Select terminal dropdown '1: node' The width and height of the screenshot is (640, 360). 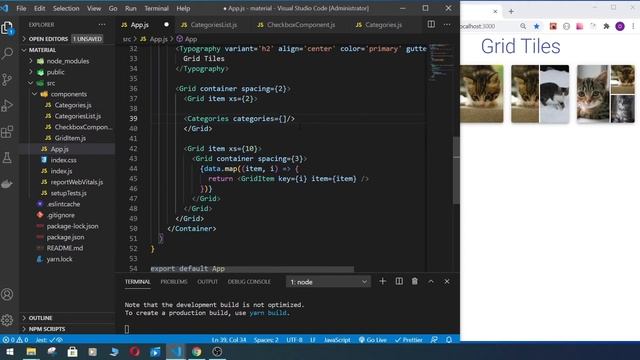click(x=328, y=282)
